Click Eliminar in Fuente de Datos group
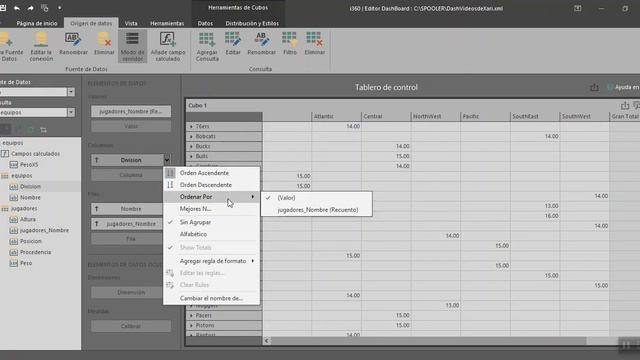The image size is (640, 360). point(104,43)
